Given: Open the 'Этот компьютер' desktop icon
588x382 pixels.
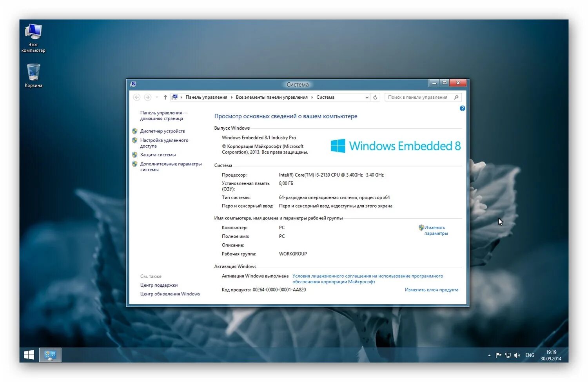Looking at the screenshot, I should tap(33, 38).
